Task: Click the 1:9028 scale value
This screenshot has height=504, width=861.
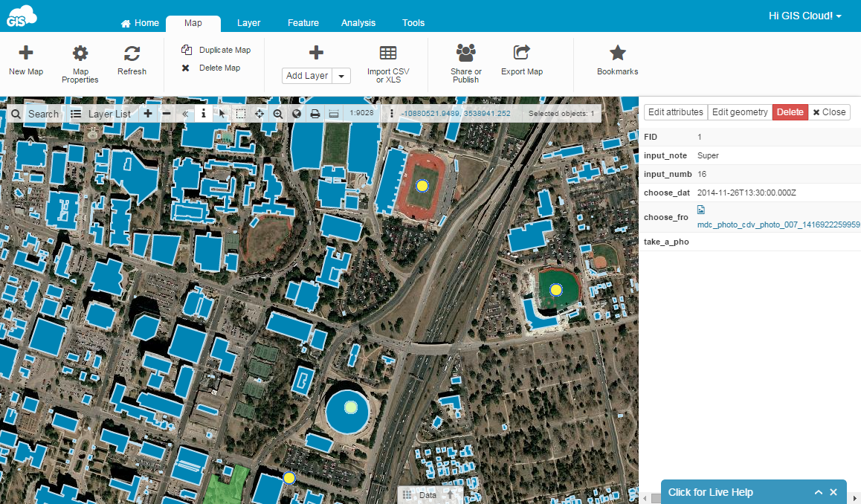Action: [x=361, y=113]
